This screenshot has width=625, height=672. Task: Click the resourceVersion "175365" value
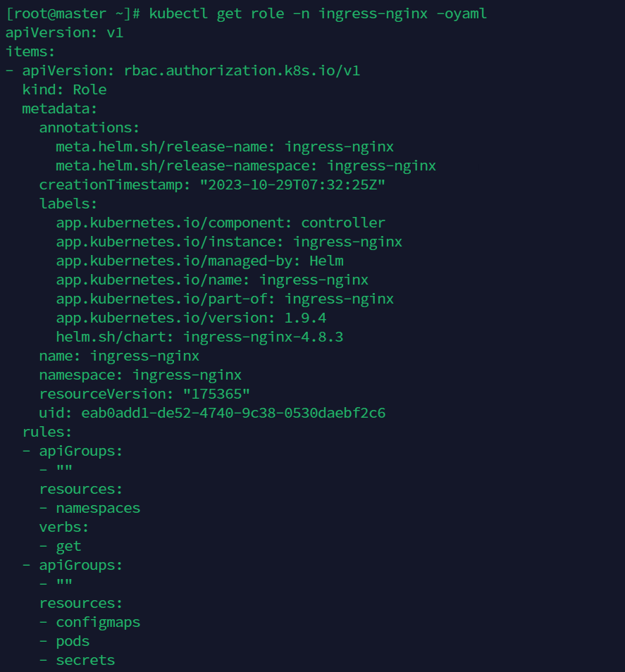(x=216, y=394)
